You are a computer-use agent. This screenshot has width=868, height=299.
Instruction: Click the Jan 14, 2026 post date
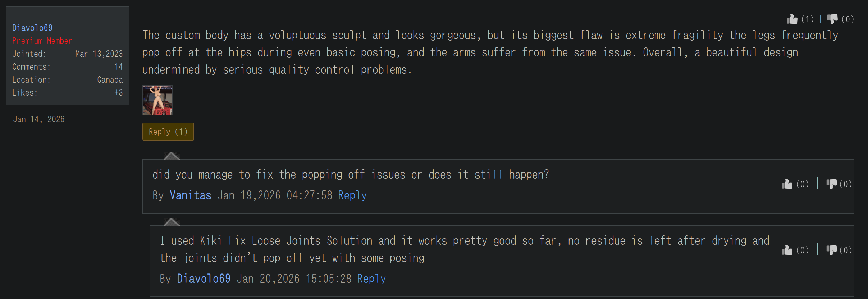[39, 119]
